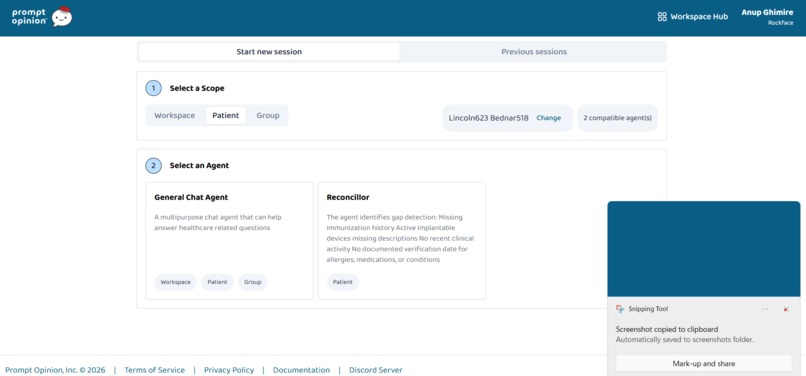Viewport: 806px width, 376px height.
Task: Select the Workspace scope
Action: [175, 115]
